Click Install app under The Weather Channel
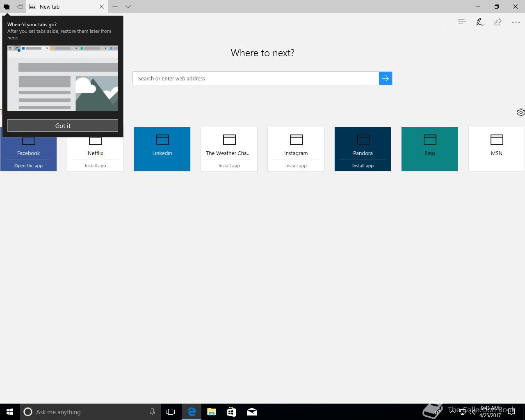Viewport: 525px width, 420px height. pyautogui.click(x=229, y=166)
